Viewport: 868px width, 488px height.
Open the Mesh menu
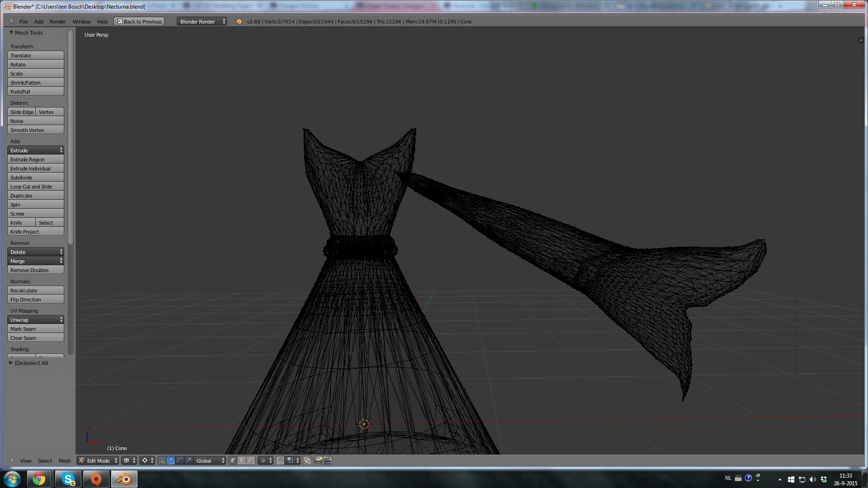pos(65,461)
